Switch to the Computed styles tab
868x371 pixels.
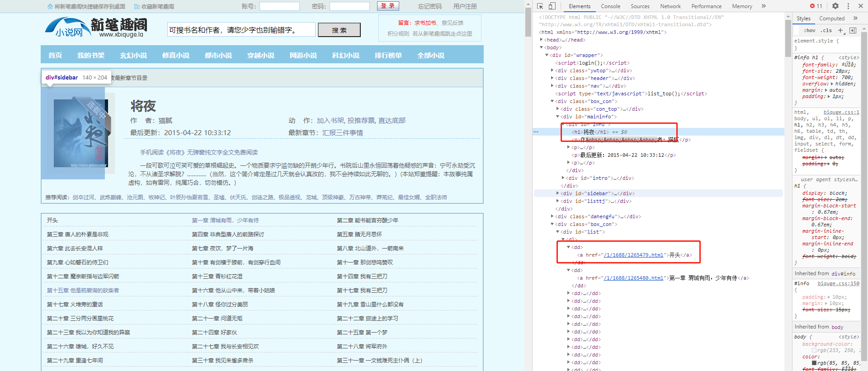coord(832,19)
